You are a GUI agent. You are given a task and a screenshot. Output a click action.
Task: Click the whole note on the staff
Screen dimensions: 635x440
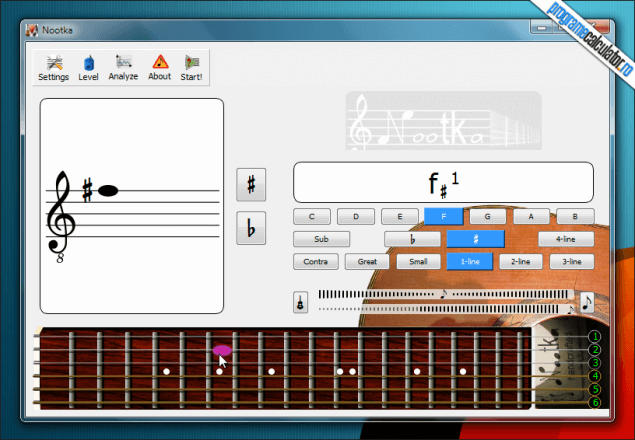click(x=108, y=190)
